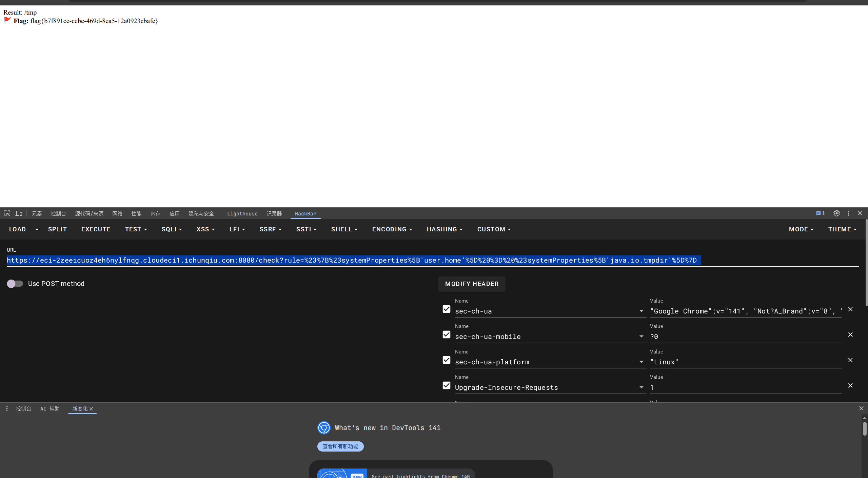
Task: Uncheck the sec-ch-ua-mobile header checkbox
Action: click(446, 334)
